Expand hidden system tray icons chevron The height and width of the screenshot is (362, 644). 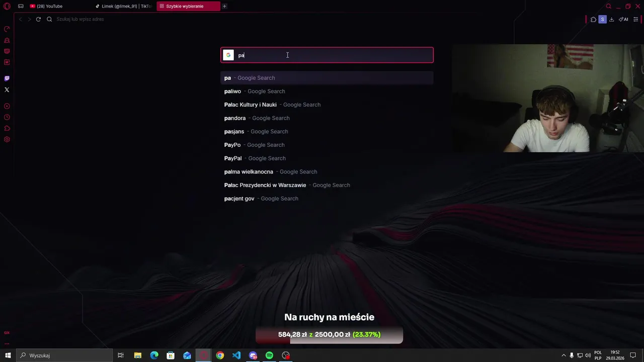coord(563,355)
